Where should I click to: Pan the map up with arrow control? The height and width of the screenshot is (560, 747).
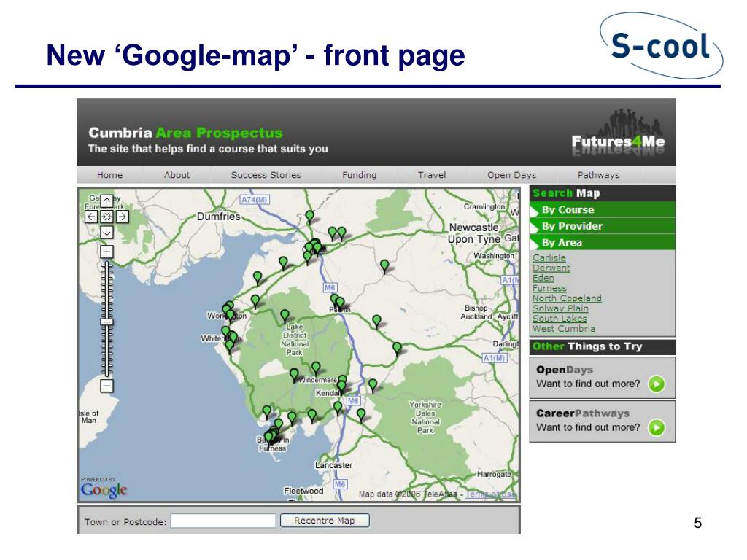[x=107, y=201]
